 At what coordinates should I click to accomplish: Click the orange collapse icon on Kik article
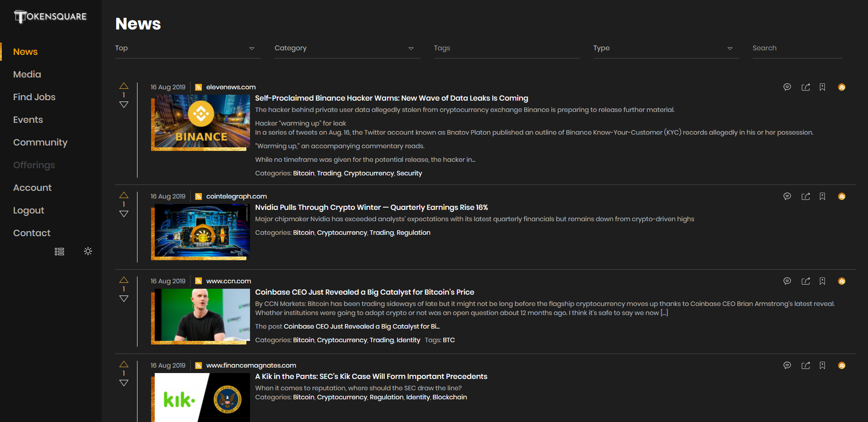click(842, 365)
